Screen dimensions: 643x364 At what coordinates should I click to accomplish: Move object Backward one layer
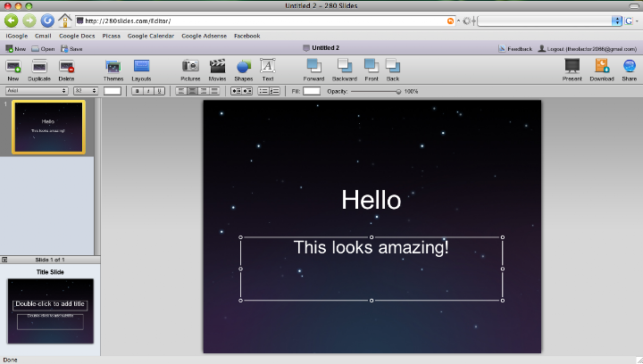(345, 70)
